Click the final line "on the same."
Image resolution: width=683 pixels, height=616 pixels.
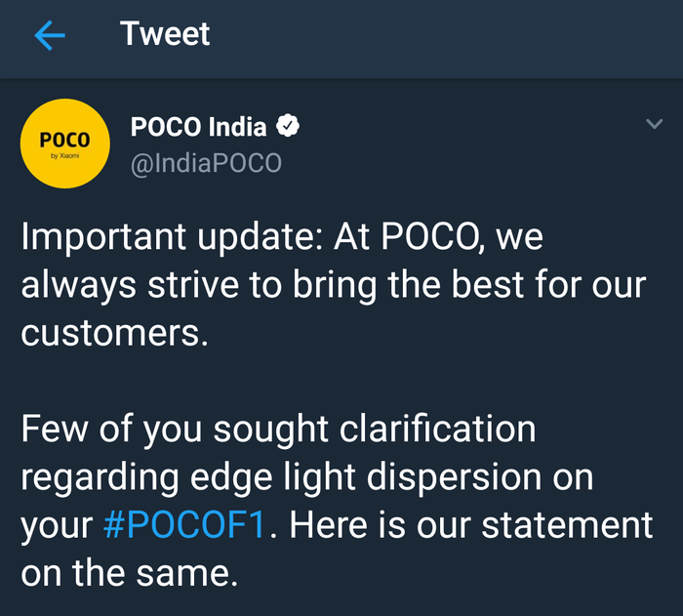point(130,573)
